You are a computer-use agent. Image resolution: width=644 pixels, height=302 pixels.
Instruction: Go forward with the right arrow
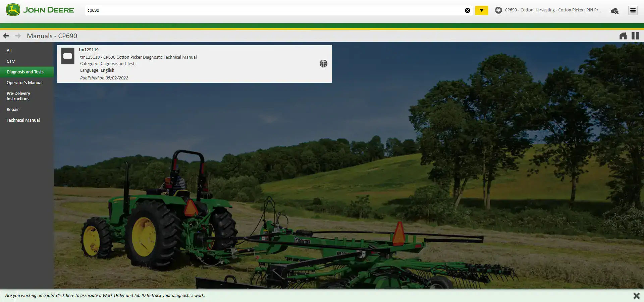click(18, 36)
